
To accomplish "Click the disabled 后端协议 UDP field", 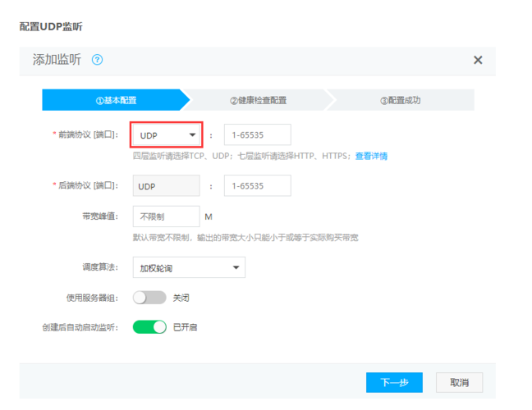I will [x=166, y=185].
